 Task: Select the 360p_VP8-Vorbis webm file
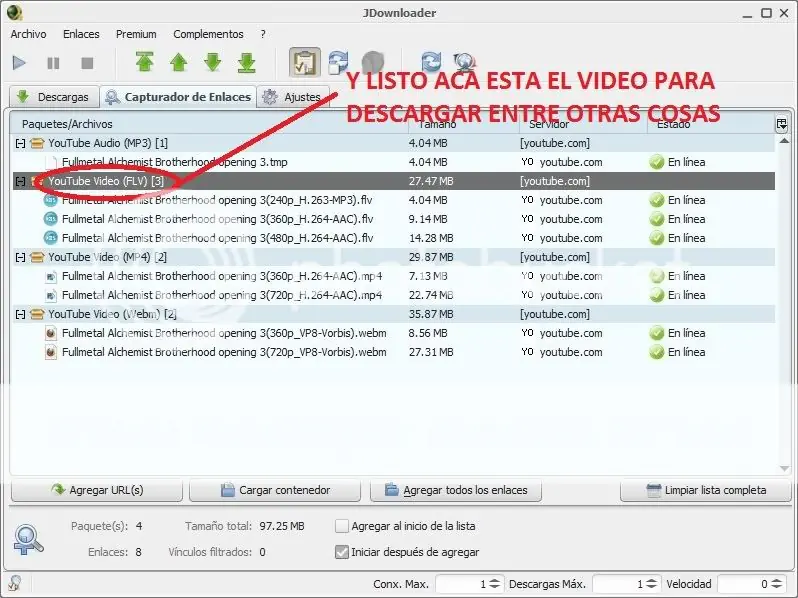click(393, 333)
